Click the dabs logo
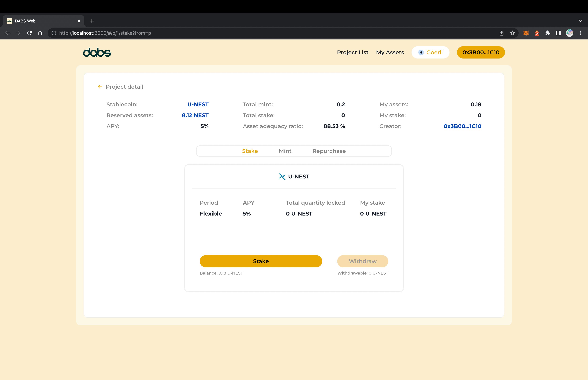This screenshot has width=588, height=380. pos(97,52)
